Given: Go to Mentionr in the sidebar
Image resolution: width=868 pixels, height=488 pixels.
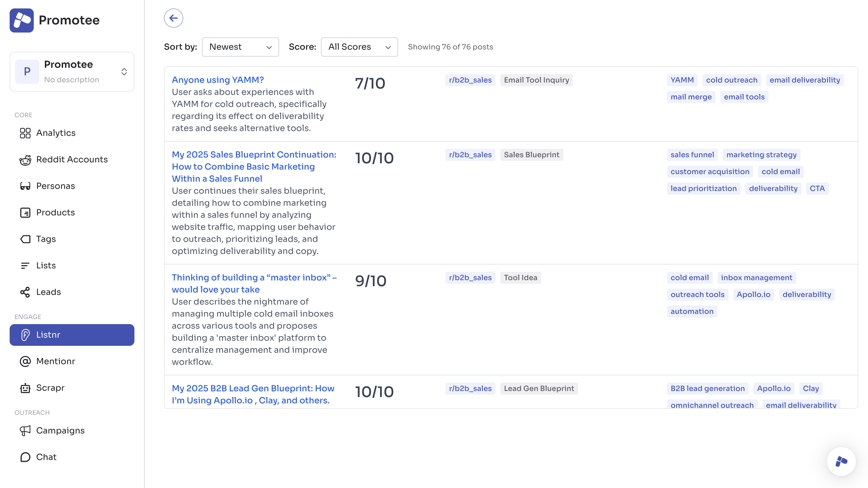Looking at the screenshot, I should point(55,361).
